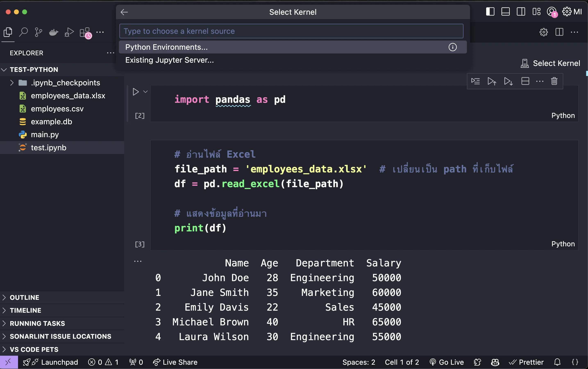Open the Search view icon
This screenshot has height=369, width=588.
click(23, 32)
